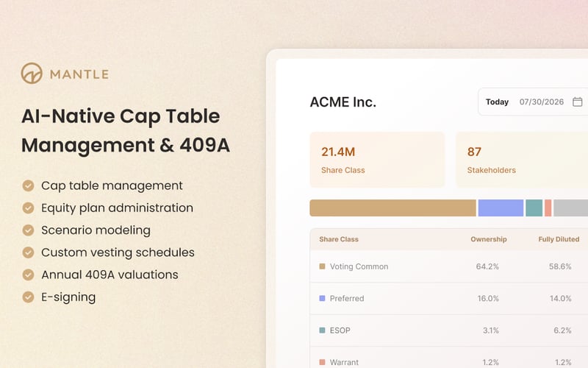This screenshot has height=368, width=588.
Task: Open the Voting Common table row
Action: tap(449, 266)
